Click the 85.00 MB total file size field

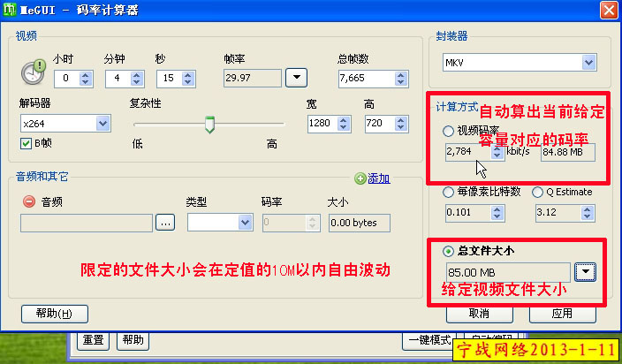coord(508,272)
